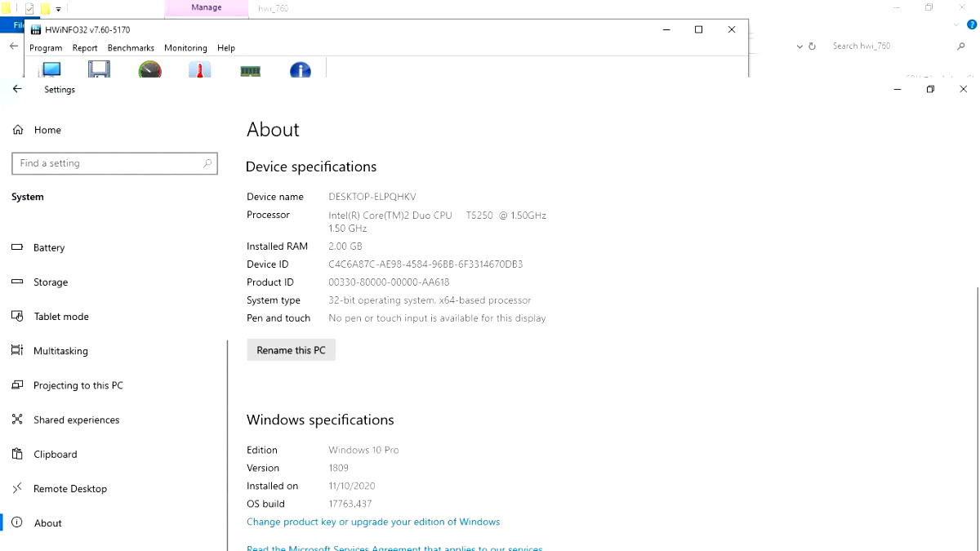Click the New folder icon in Explorer title bar
980x551 pixels.
(x=46, y=9)
